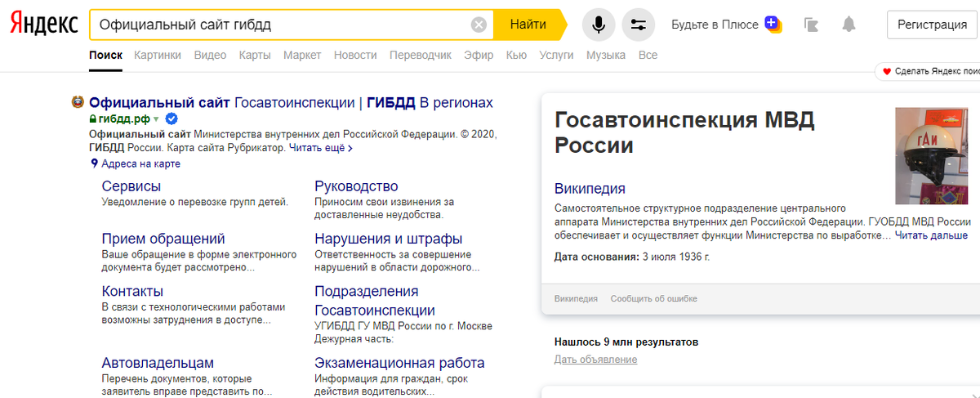The image size is (980, 398).
Task: Select the Поиск tab
Action: click(x=106, y=55)
